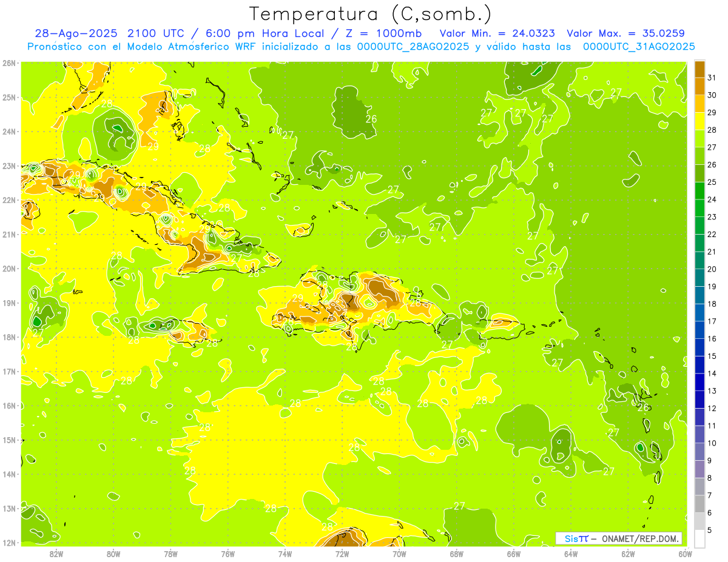Click the 70W longitude axis label
Viewport: 728px width, 562px height.
pos(399,554)
